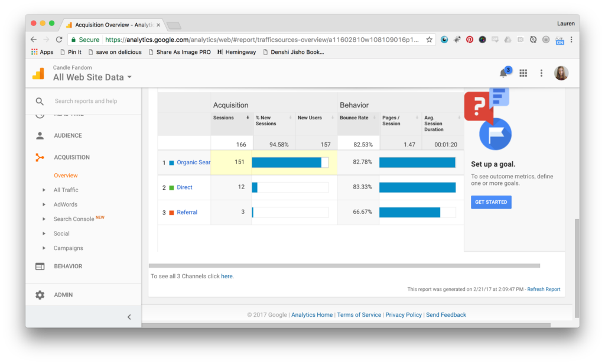Click the Refresh Report link
The height and width of the screenshot is (364, 605).
click(544, 290)
